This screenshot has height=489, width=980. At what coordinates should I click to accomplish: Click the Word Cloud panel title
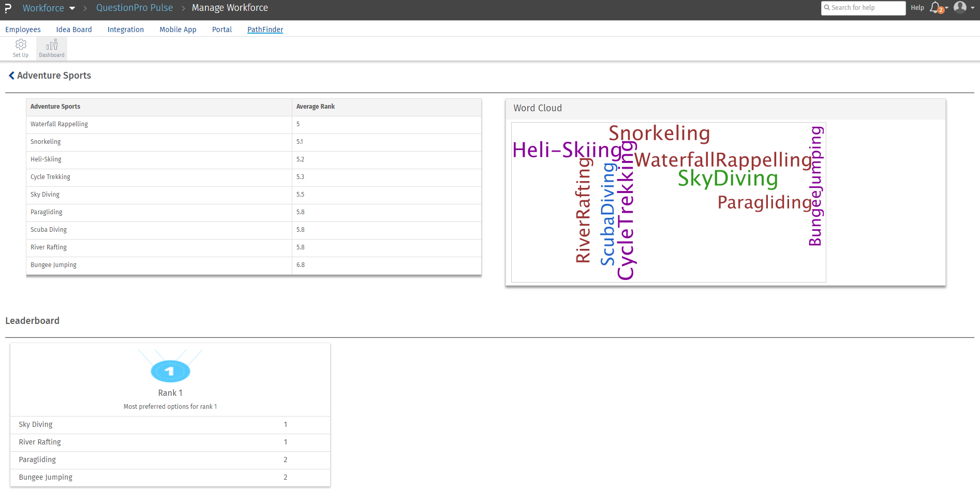pos(538,108)
